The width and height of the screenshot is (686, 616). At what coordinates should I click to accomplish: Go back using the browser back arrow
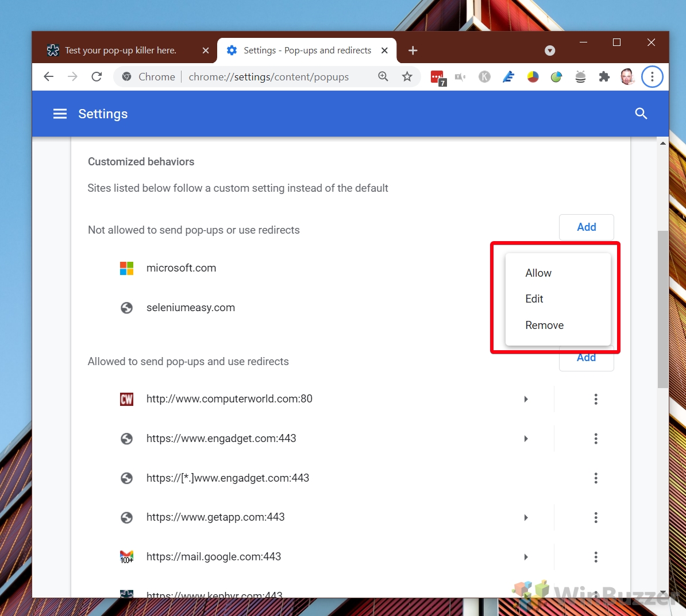pyautogui.click(x=49, y=77)
